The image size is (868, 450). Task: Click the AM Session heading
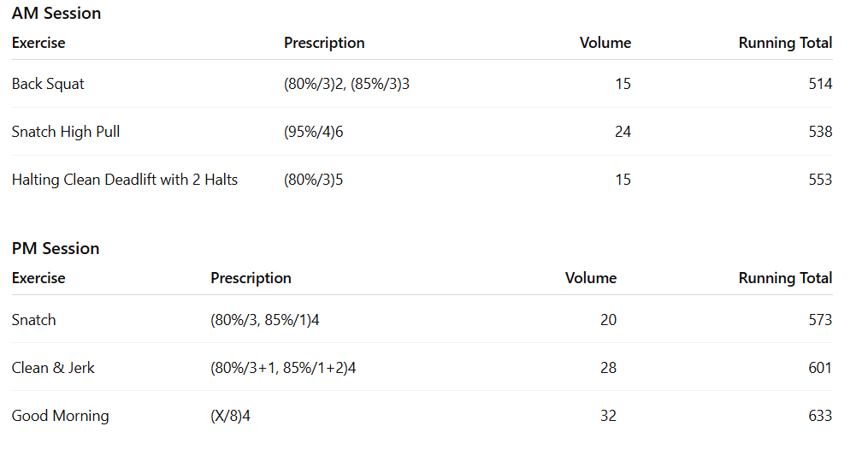56,13
